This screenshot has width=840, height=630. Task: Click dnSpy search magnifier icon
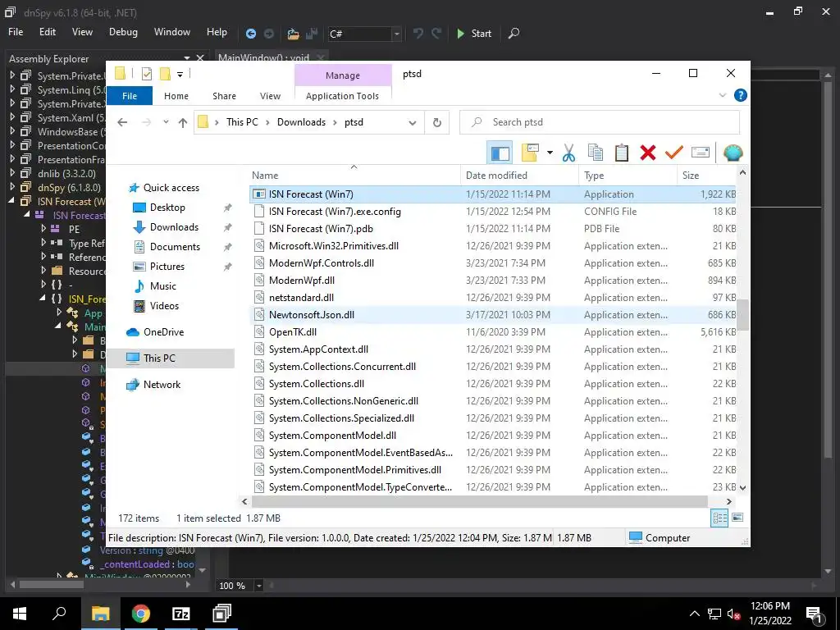tap(514, 33)
